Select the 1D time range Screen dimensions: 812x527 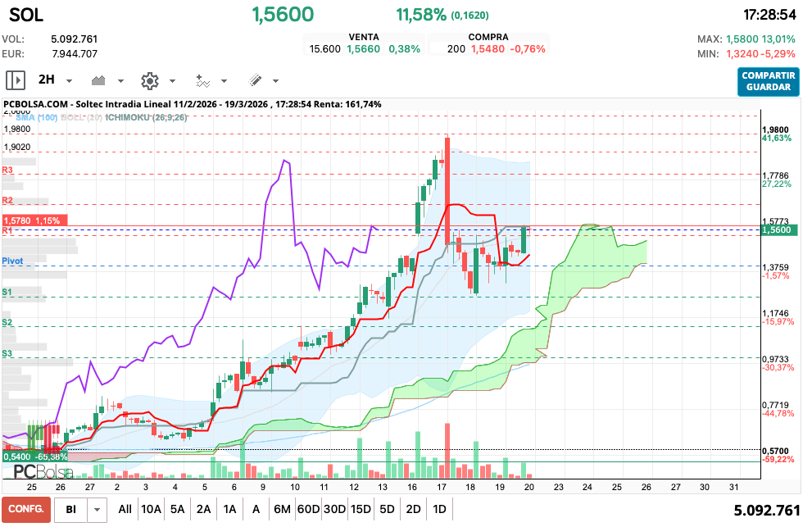[439, 510]
